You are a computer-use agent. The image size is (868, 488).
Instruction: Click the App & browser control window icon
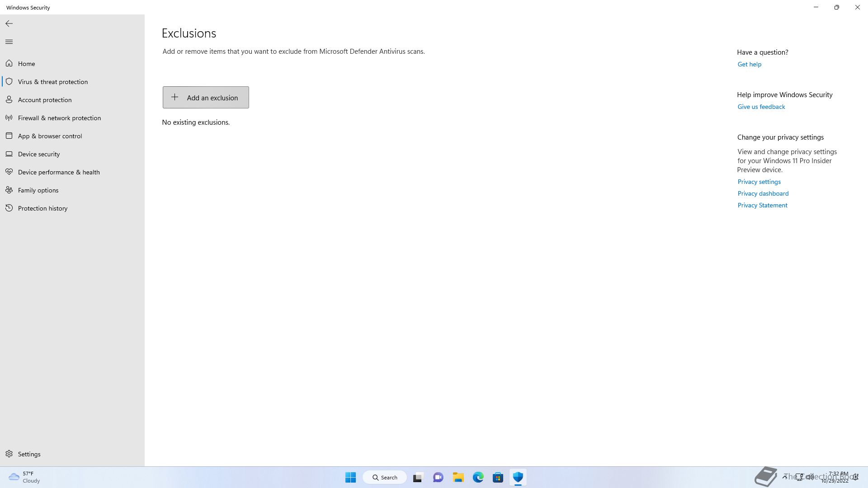(9, 136)
